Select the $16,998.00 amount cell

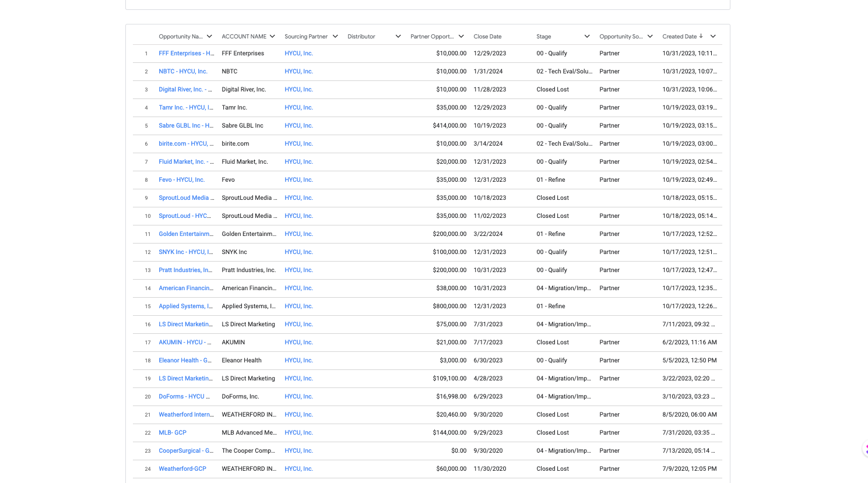click(x=451, y=397)
